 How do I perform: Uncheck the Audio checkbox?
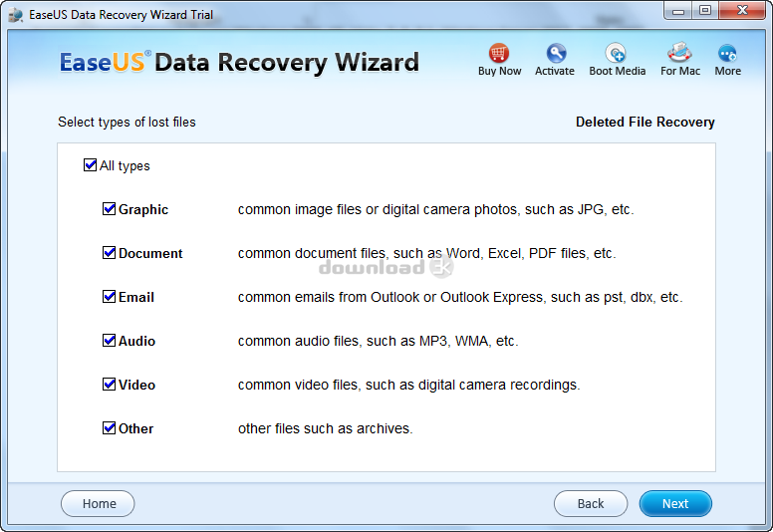pos(109,340)
